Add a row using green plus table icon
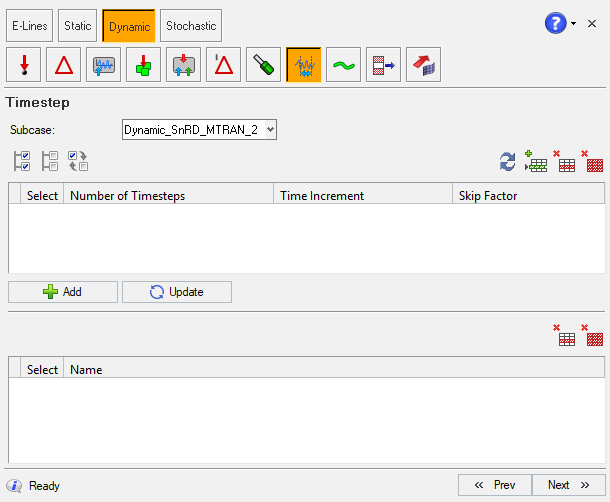This screenshot has height=502, width=610. (536, 161)
